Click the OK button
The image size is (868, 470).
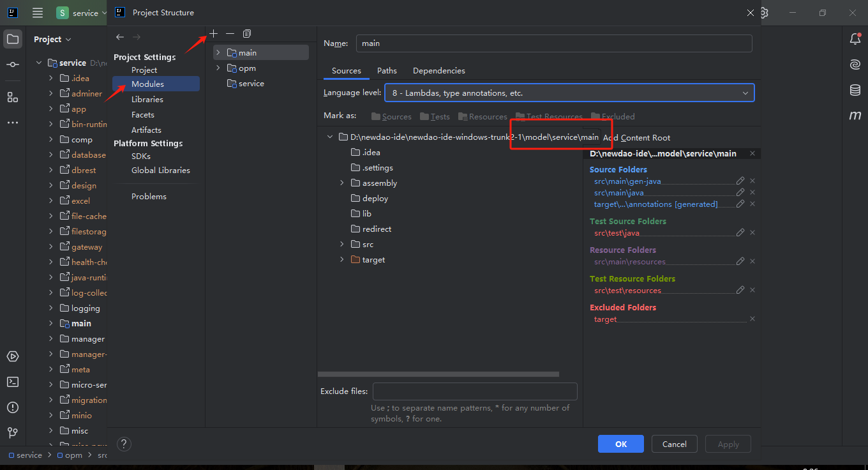[x=621, y=444]
